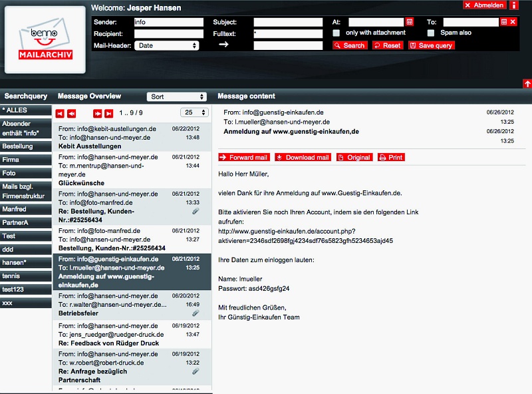The height and width of the screenshot is (394, 532).
Task: Click the Download mail button
Action: pos(303,157)
